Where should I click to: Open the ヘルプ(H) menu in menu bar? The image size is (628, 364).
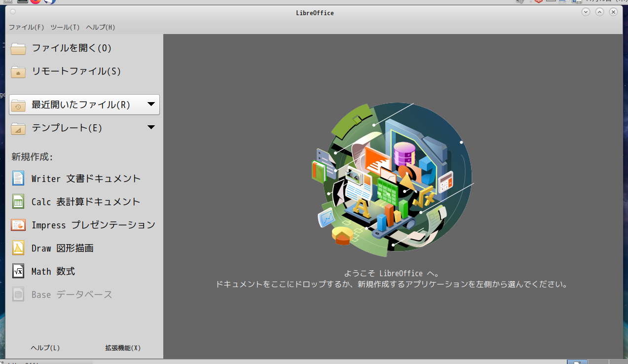pos(101,27)
